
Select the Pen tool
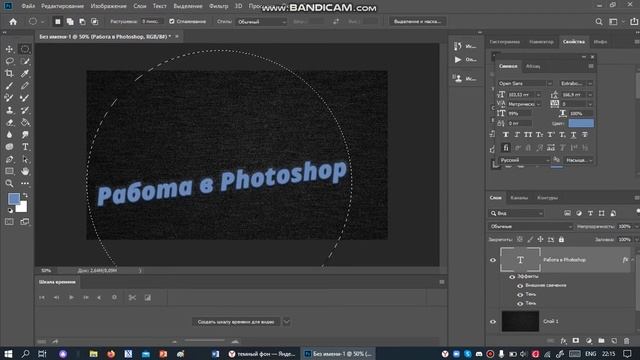9,159
